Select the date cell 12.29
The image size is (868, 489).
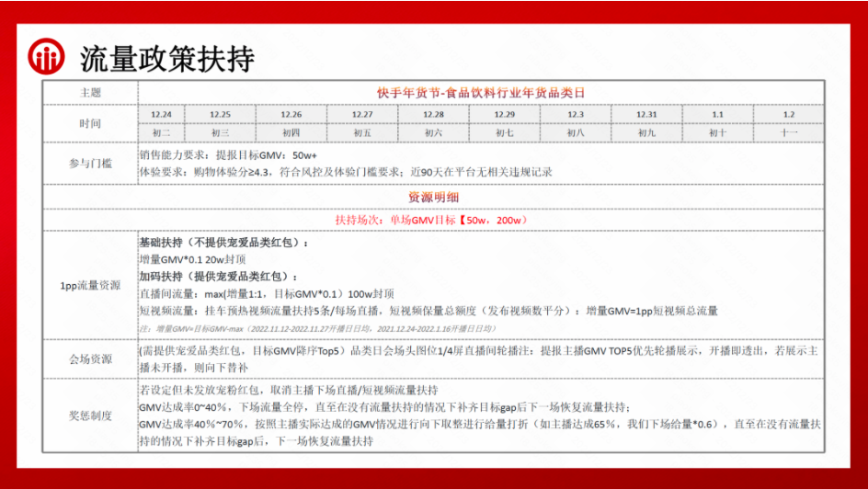pyautogui.click(x=504, y=115)
